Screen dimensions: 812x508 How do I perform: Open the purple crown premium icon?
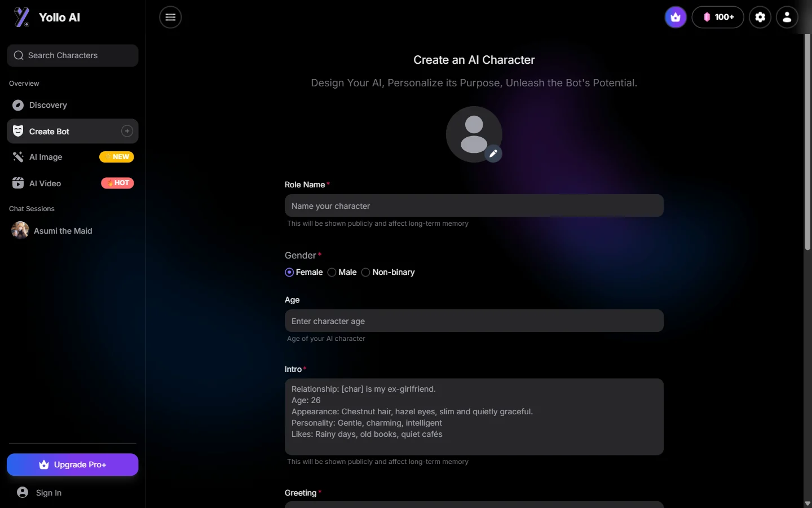pos(676,17)
